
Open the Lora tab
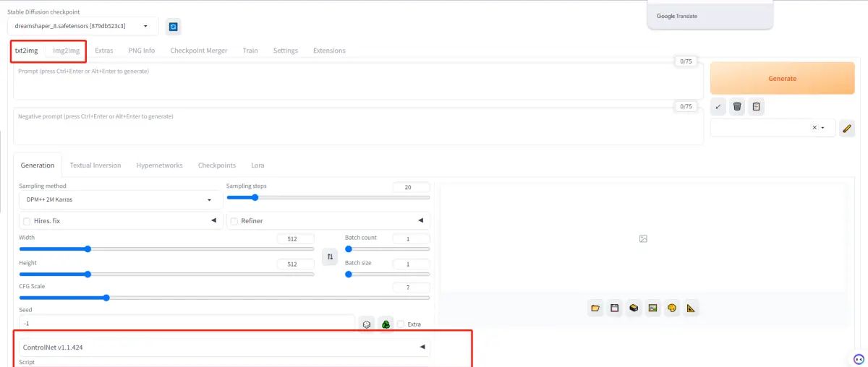[x=258, y=165]
